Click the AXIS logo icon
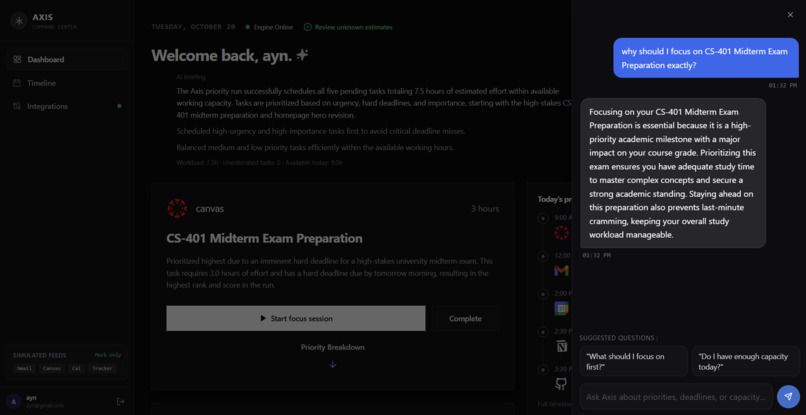The width and height of the screenshot is (806, 415). 19,21
